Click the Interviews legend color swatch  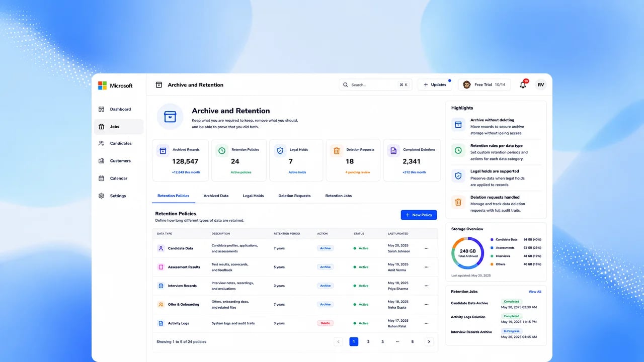492,256
